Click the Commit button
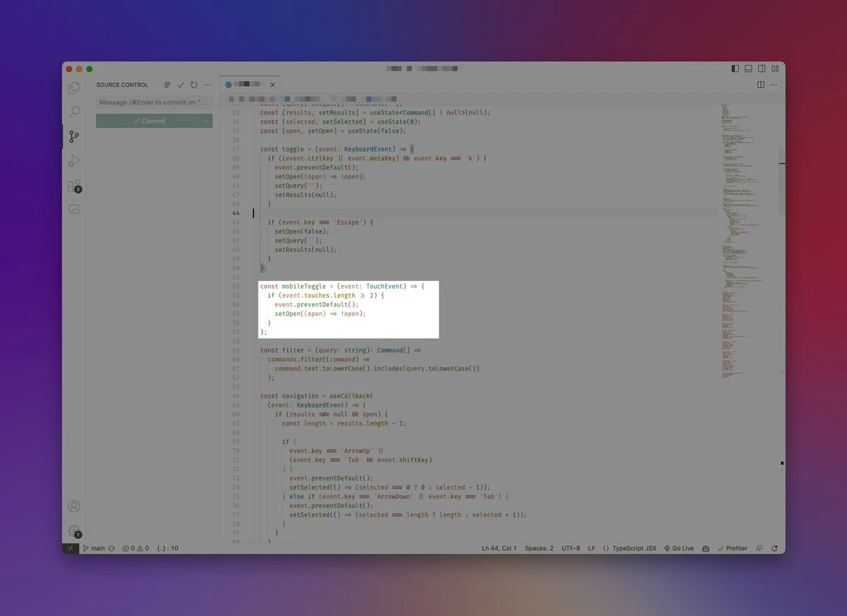Image resolution: width=847 pixels, height=616 pixels. point(148,121)
